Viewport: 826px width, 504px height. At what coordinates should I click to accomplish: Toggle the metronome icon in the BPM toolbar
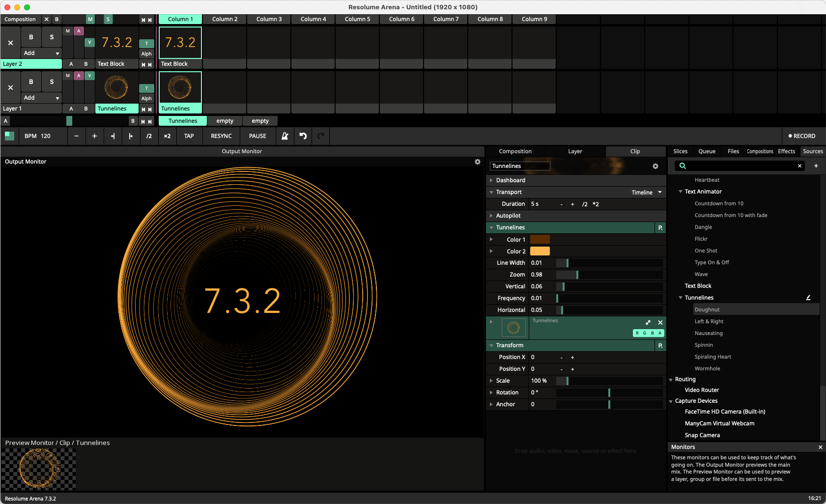(x=285, y=136)
